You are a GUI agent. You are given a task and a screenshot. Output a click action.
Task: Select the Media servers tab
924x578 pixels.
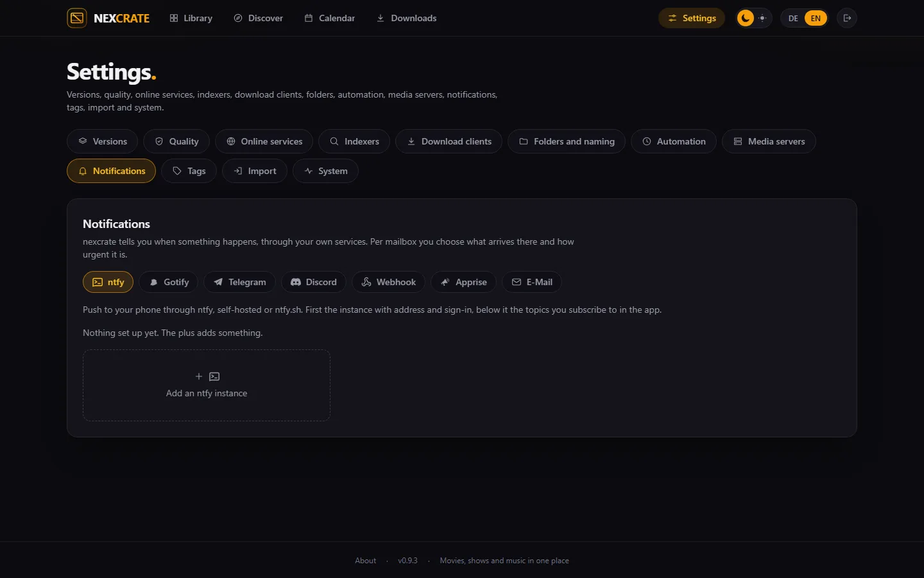coord(769,141)
